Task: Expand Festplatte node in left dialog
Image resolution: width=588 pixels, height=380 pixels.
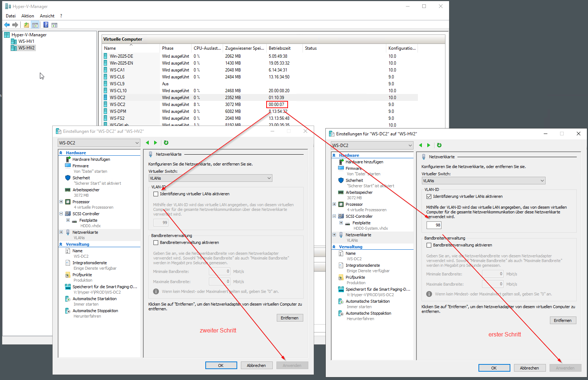Action: point(68,220)
